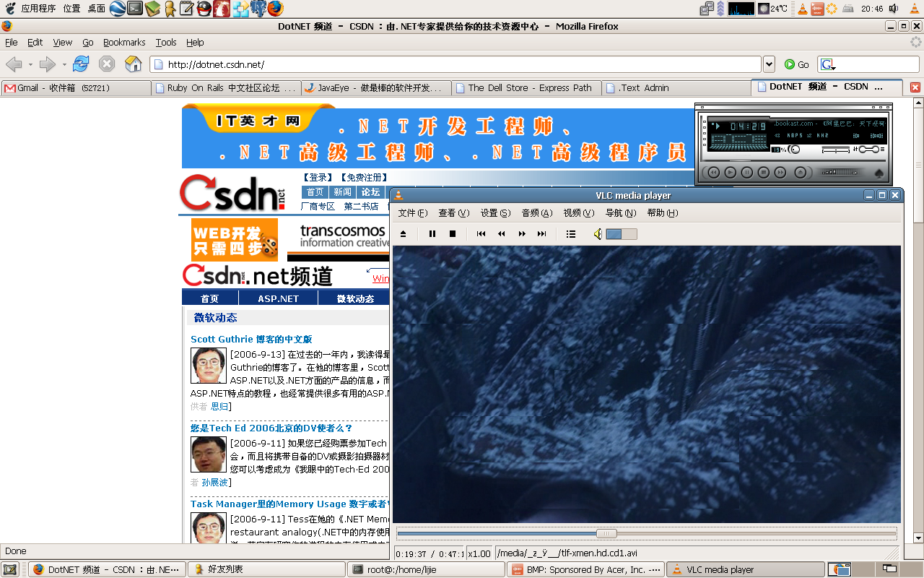This screenshot has width=924, height=578.
Task: Open VLC 导航(N) menu
Action: tap(621, 213)
